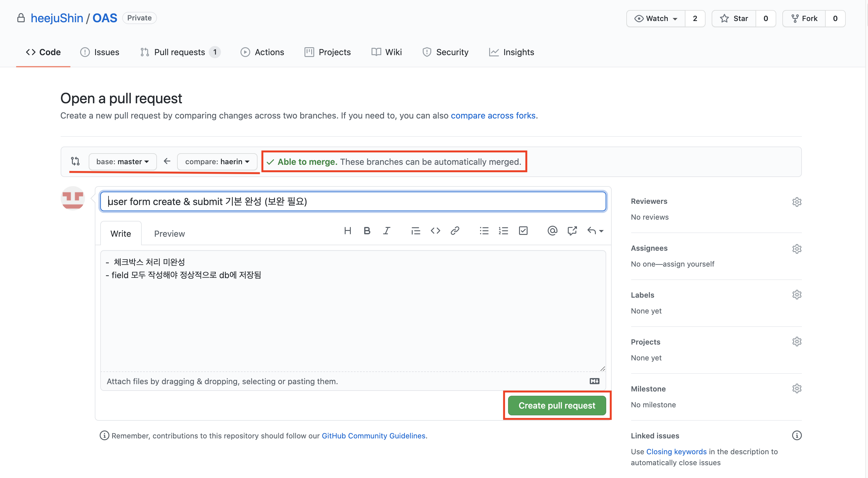Add a task list checkbox
This screenshot has height=478, width=868.
pos(523,231)
